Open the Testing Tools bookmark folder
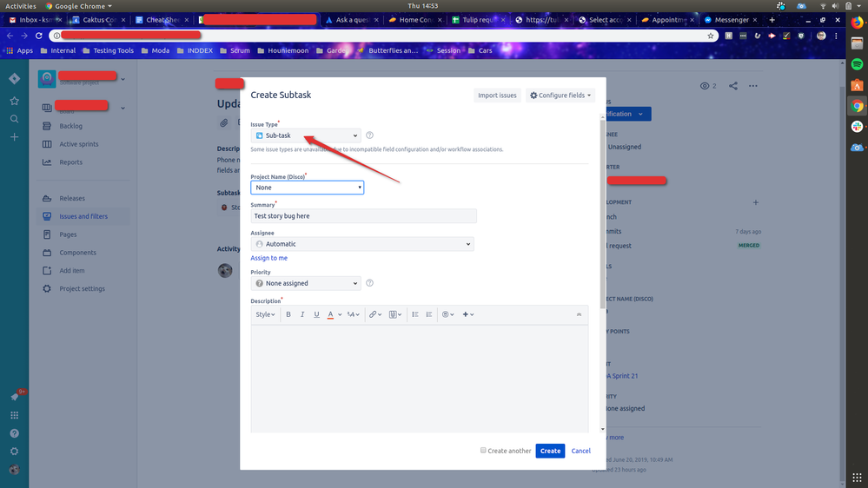 [x=108, y=50]
